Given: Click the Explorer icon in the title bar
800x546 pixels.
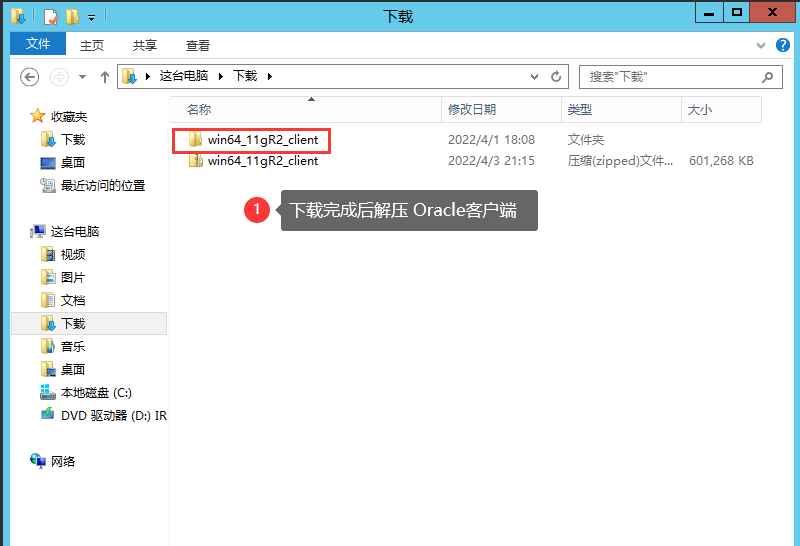Looking at the screenshot, I should click(x=18, y=17).
